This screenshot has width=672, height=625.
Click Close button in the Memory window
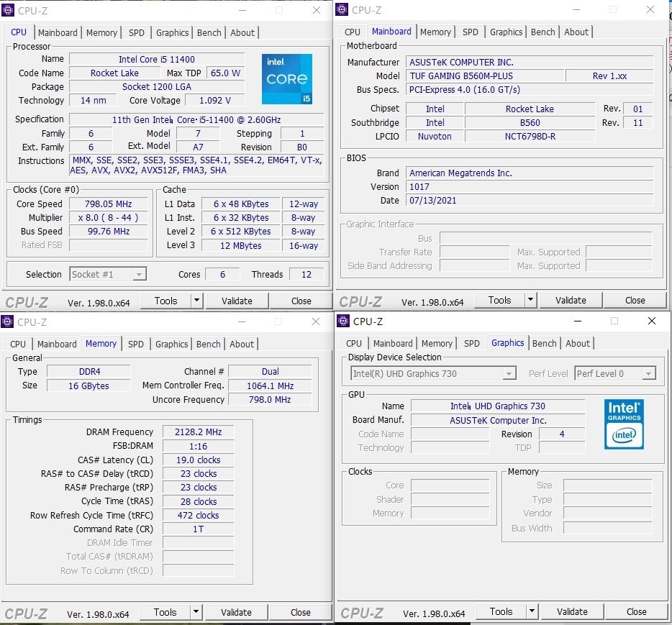pyautogui.click(x=301, y=612)
